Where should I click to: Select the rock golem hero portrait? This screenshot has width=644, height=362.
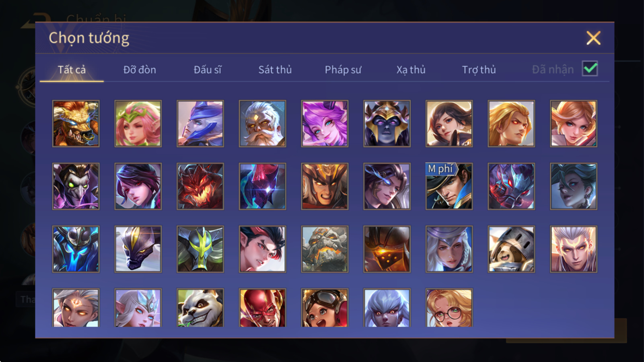pos(325,249)
